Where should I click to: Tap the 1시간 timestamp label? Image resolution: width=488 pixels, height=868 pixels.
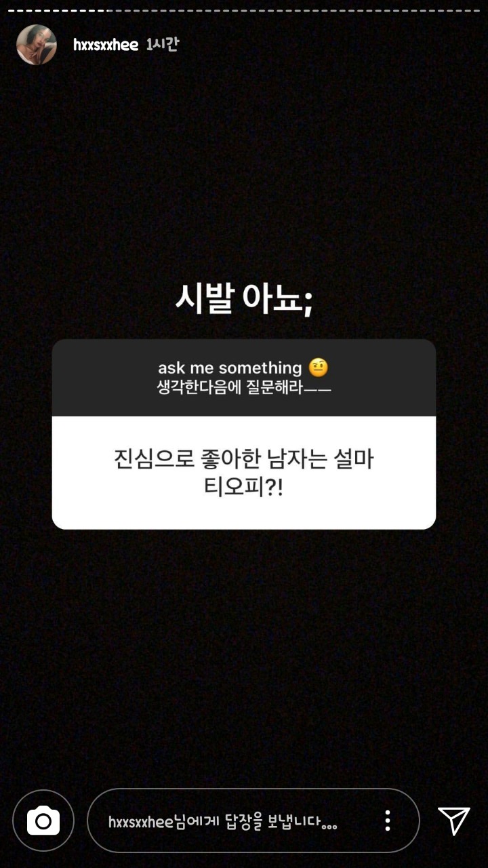click(162, 45)
